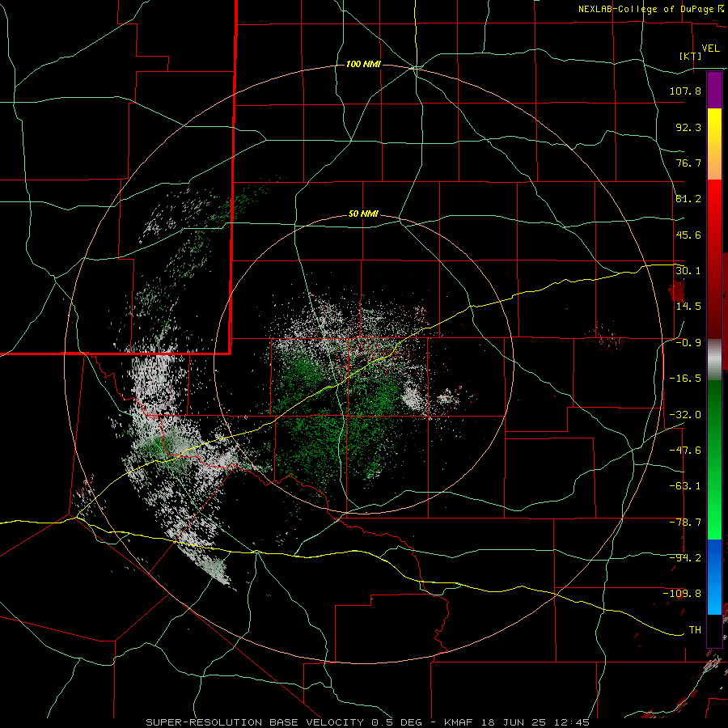This screenshot has width=728, height=728.
Task: Select the -63.1 velocity scale value
Action: coord(685,486)
